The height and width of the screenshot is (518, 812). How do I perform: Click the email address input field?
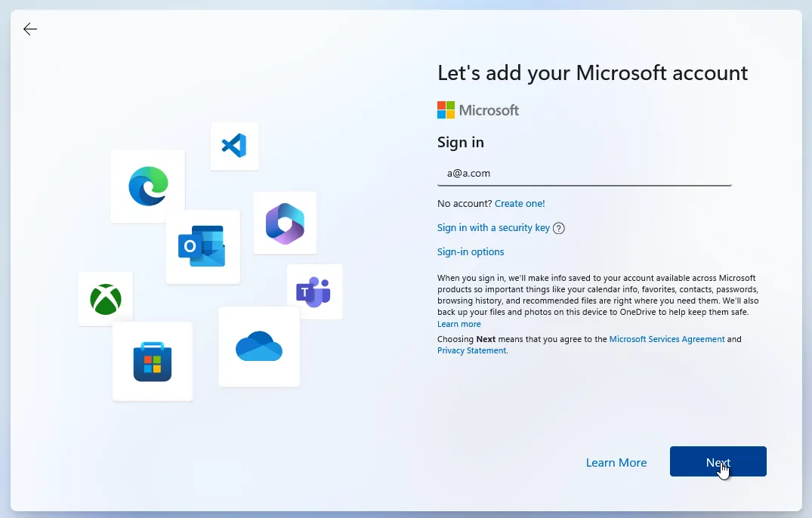coord(585,173)
